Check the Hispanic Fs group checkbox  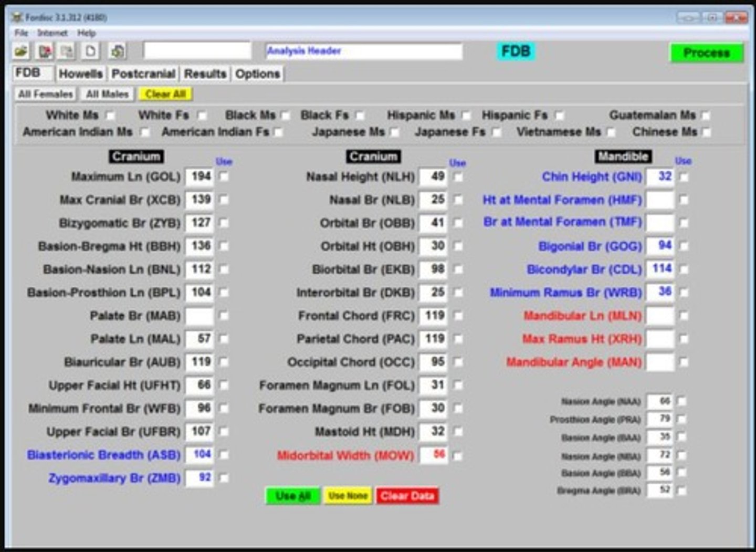click(560, 116)
